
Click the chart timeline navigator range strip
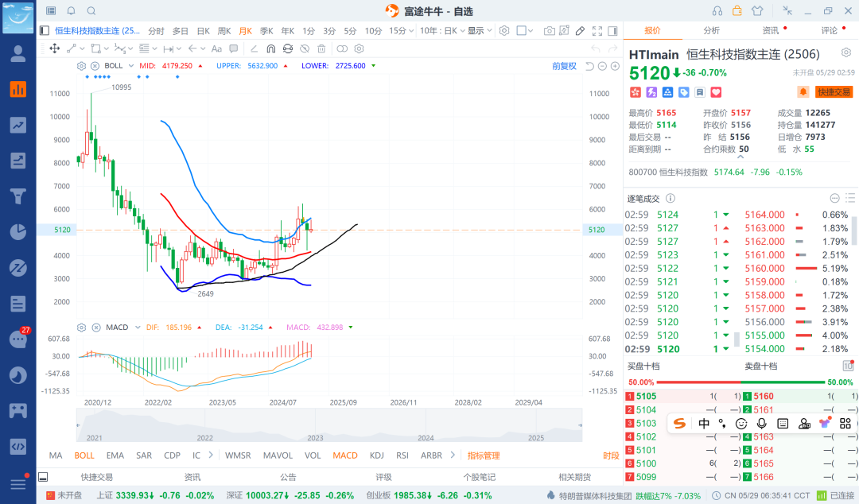[x=329, y=425]
